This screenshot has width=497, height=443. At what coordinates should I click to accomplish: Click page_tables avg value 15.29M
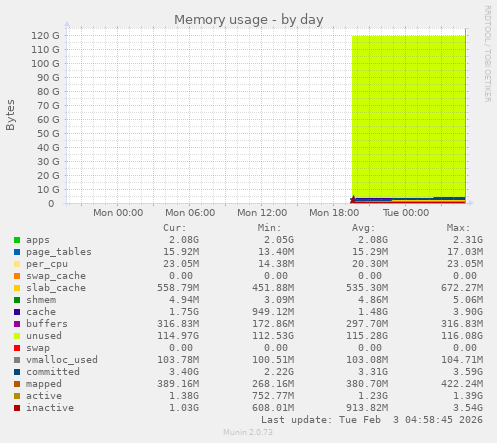coord(370,252)
